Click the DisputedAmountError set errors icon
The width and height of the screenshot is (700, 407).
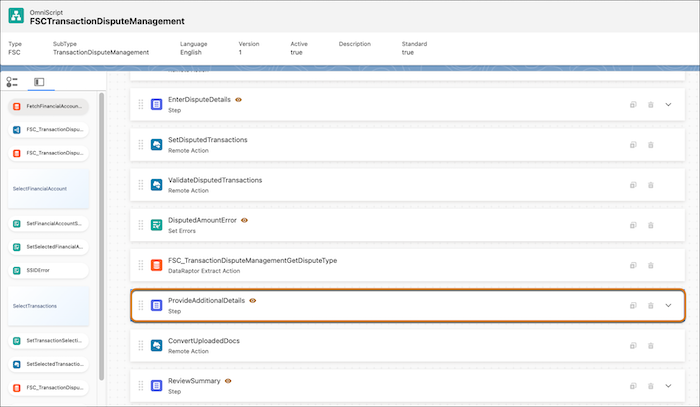pyautogui.click(x=156, y=225)
